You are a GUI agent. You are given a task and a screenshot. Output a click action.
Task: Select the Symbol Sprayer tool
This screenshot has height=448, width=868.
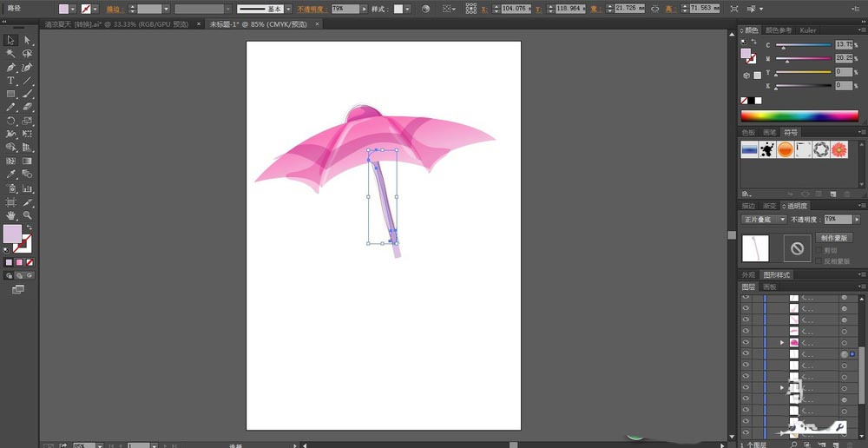10,188
